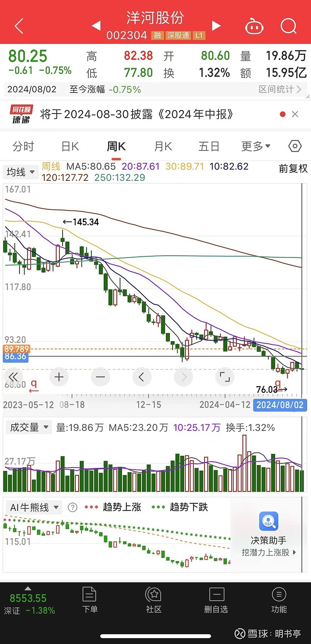Select the 周K tab
The height and width of the screenshot is (644, 311).
click(x=116, y=146)
